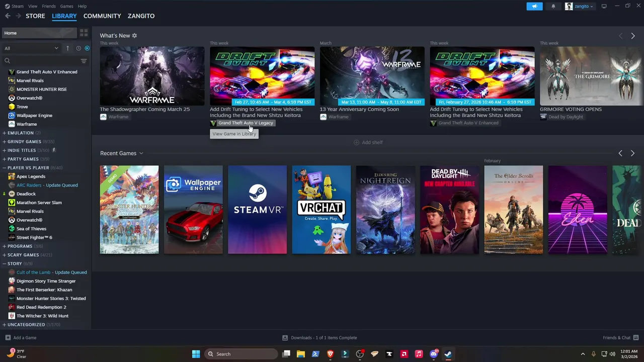Select Street Fighter 6 in sidebar

point(34,237)
